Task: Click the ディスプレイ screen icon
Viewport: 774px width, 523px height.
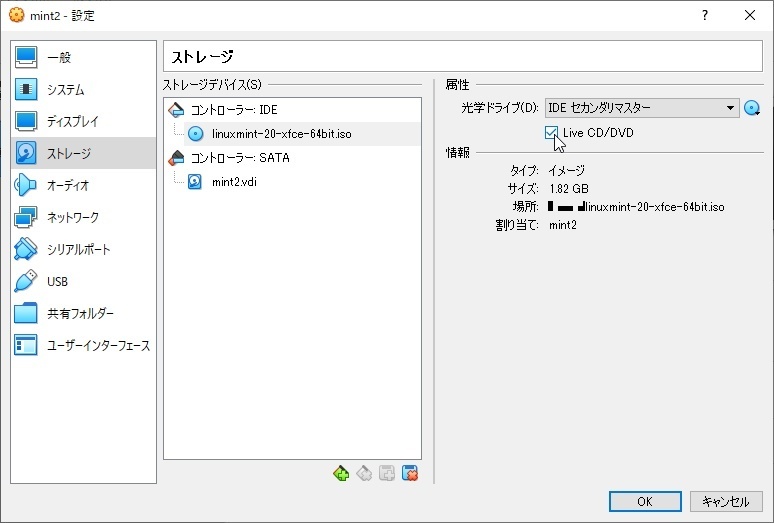Action: click(x=26, y=121)
